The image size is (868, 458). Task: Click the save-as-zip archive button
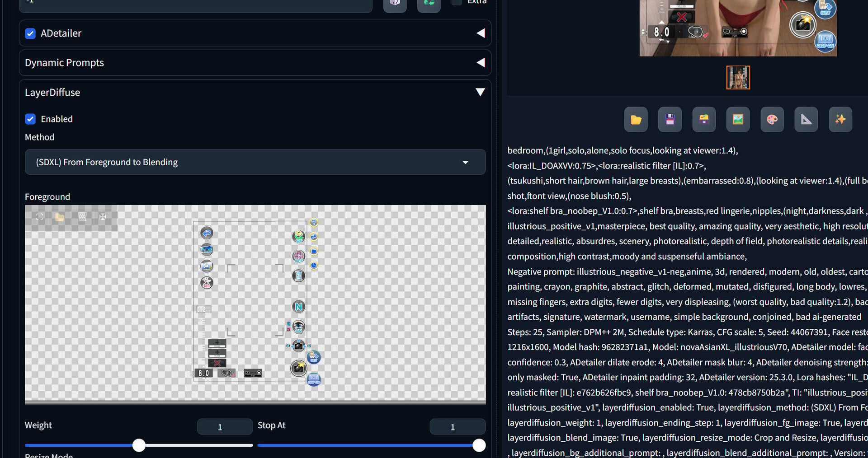[704, 119]
